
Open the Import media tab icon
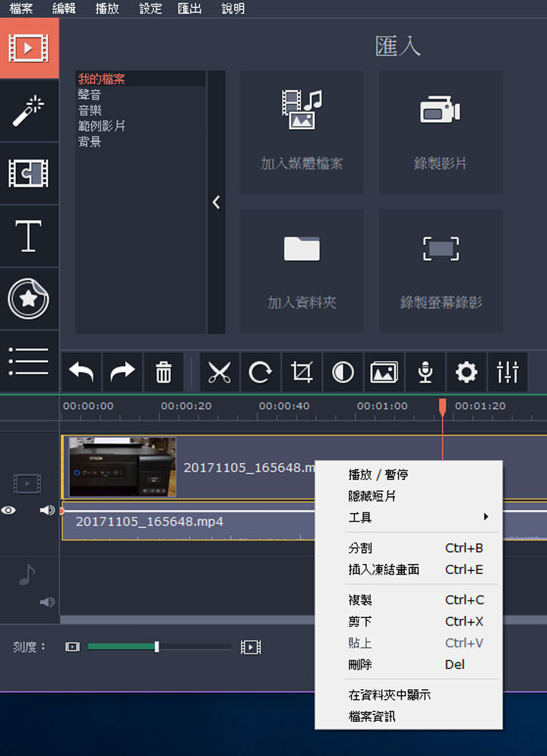[29, 49]
